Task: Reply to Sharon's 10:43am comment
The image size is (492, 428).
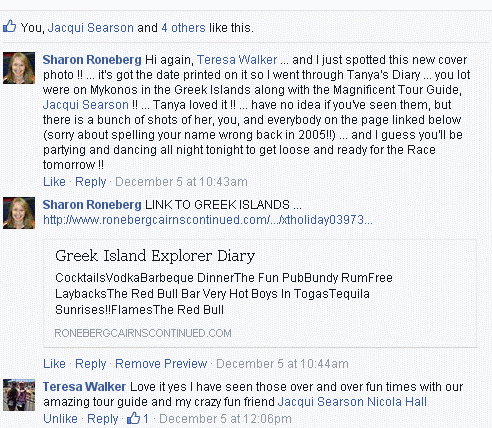Action: tap(90, 182)
